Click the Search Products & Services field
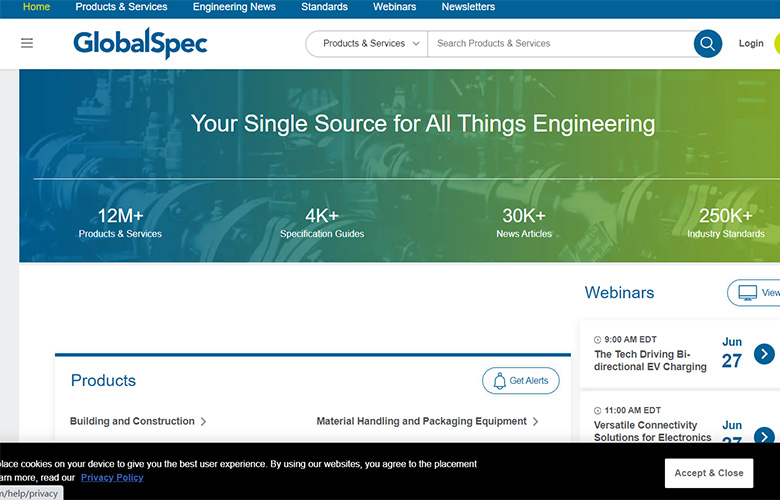The height and width of the screenshot is (500, 780). 561,44
